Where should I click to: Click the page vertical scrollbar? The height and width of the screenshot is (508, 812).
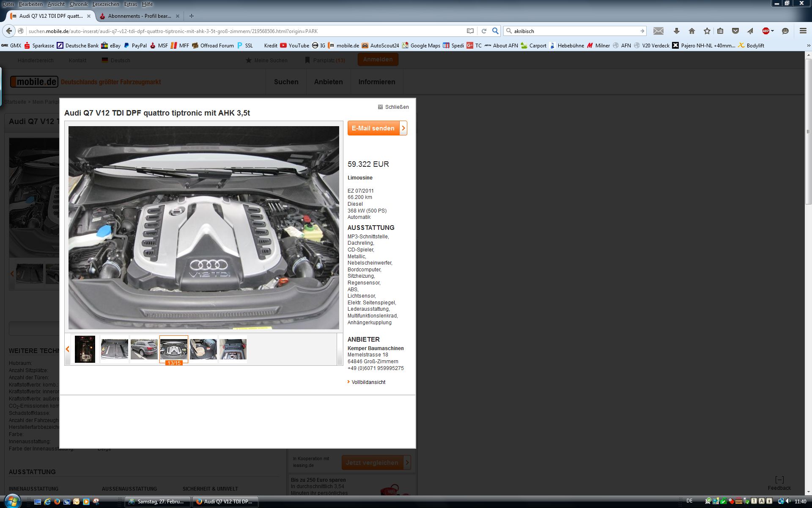pyautogui.click(x=808, y=131)
